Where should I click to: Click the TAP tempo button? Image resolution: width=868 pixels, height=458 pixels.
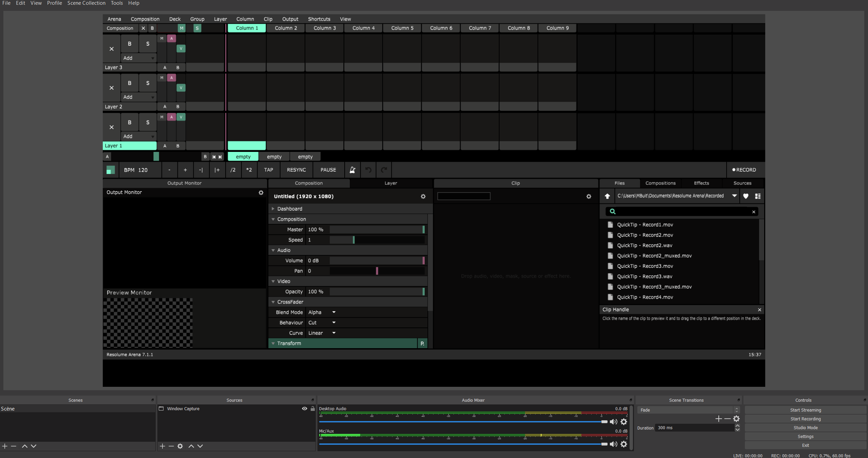pyautogui.click(x=268, y=169)
